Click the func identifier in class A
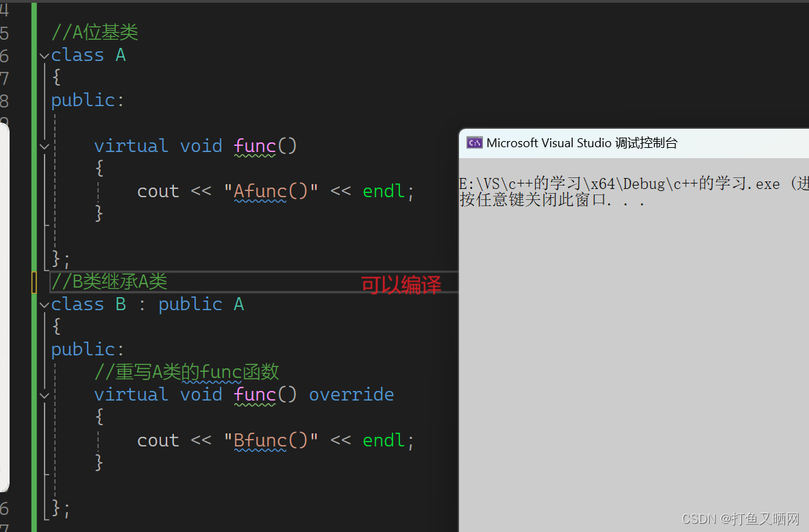This screenshot has height=532, width=809. 254,146
